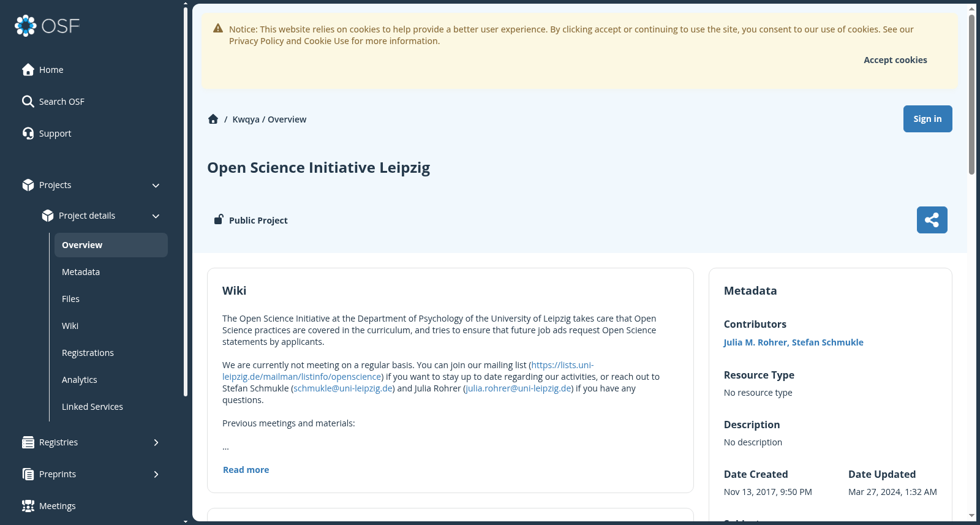Click the No resource type text
The height and width of the screenshot is (525, 980).
[x=758, y=393]
